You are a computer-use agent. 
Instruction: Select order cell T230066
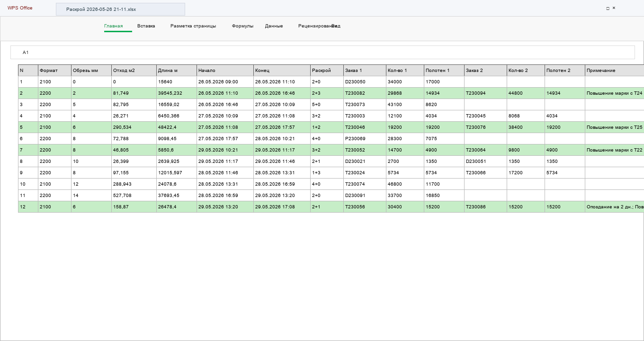(x=485, y=173)
